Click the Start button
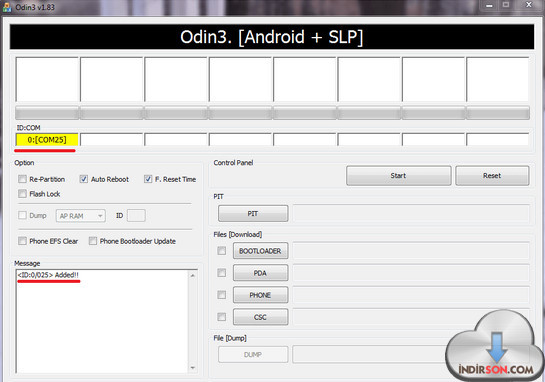Viewport: 545px width, 382px height. (x=398, y=176)
